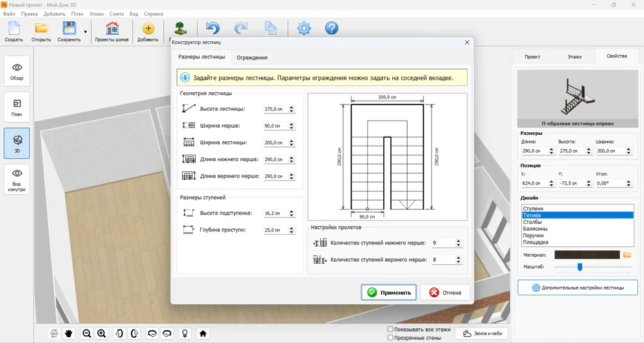Click the 360 rotation view icon
The width and height of the screenshot is (644, 343).
54,333
